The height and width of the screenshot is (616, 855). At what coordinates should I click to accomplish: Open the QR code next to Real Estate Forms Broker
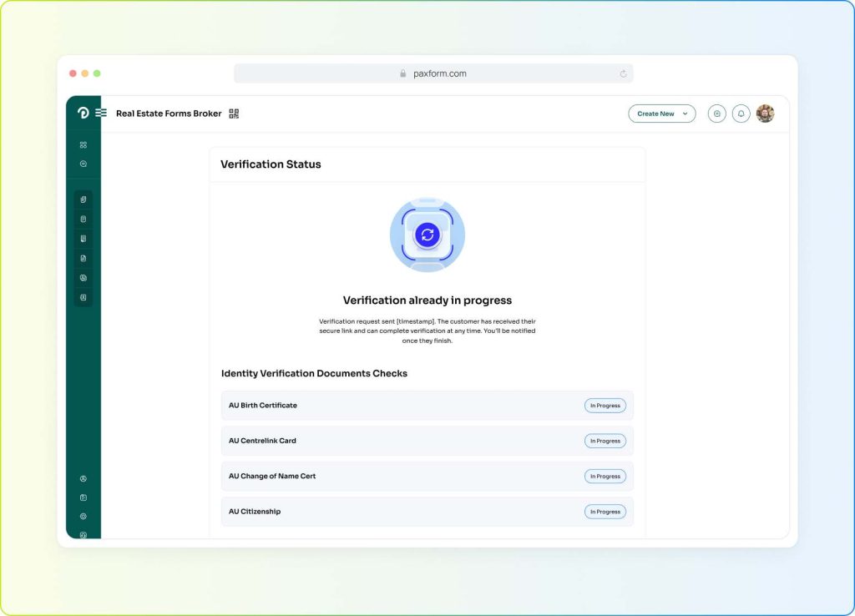pos(234,114)
